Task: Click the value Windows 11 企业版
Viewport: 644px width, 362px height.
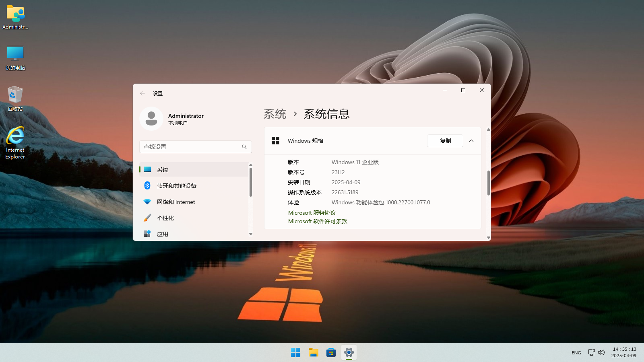Action: tap(355, 162)
